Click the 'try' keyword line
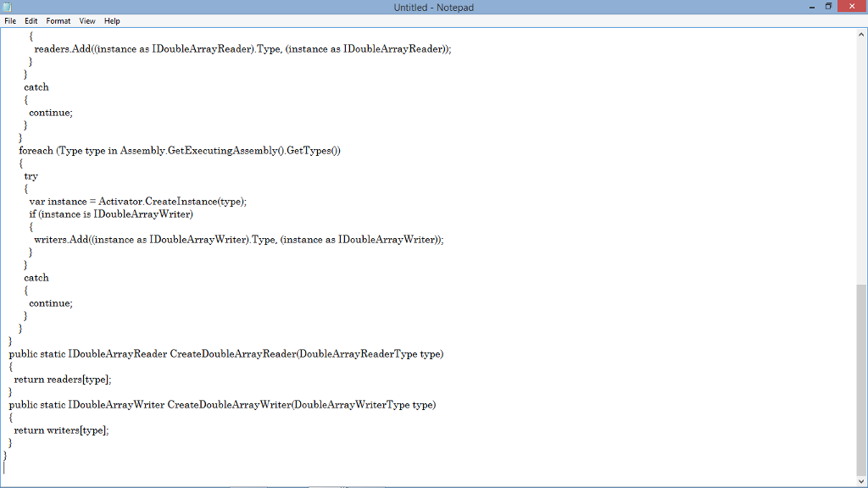Viewport: 868px width, 488px height. [31, 176]
